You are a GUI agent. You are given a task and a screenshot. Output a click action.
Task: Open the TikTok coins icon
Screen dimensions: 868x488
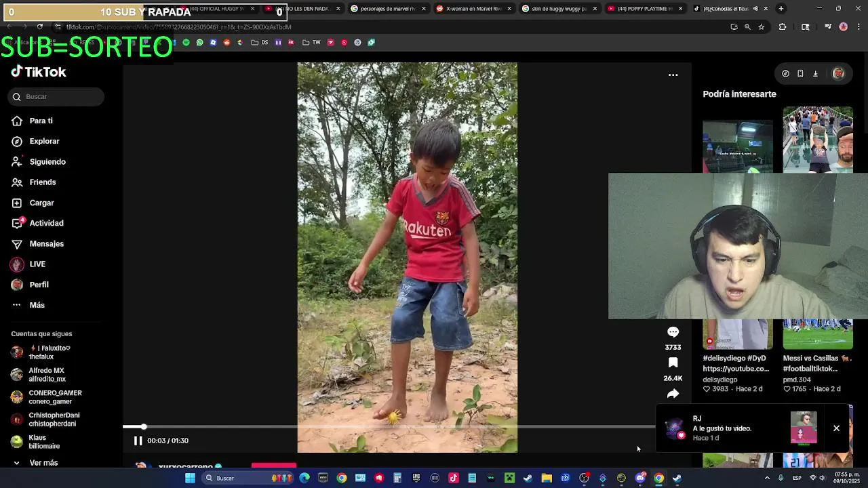pos(785,74)
